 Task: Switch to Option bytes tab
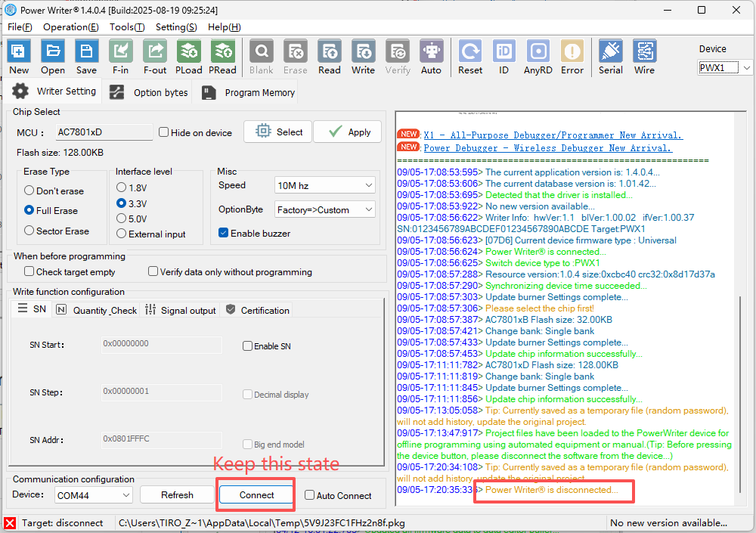[148, 92]
